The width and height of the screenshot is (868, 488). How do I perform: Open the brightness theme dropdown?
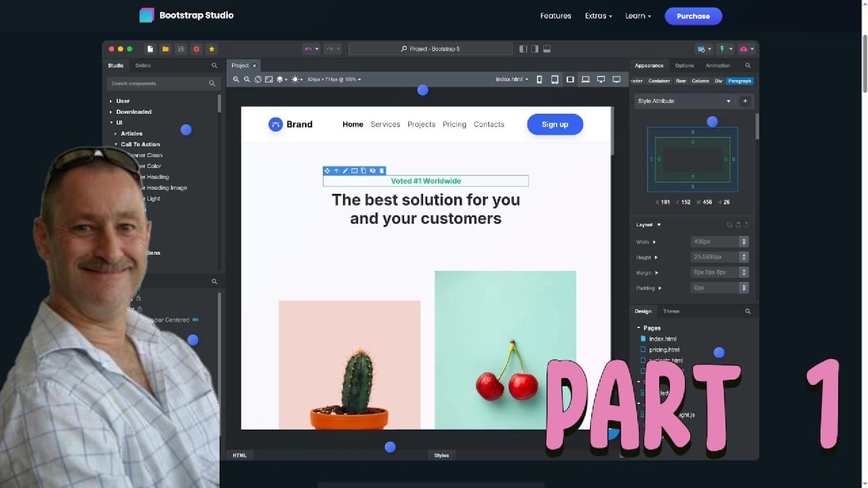[298, 79]
